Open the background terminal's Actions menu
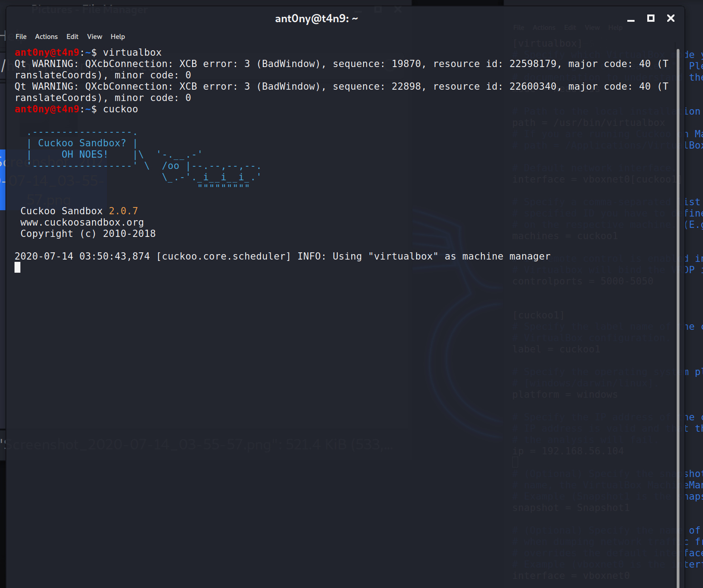Viewport: 703px width, 588px height. coord(543,27)
